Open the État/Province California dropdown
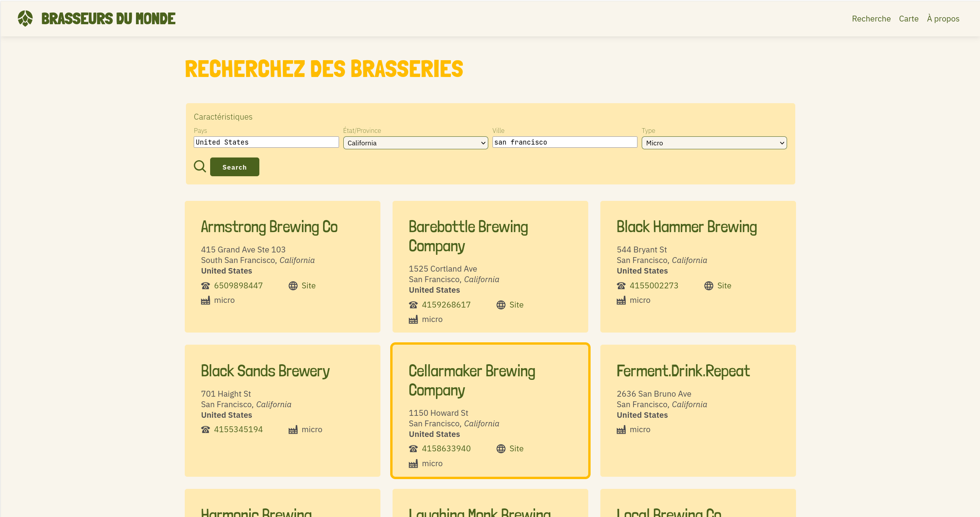 click(415, 143)
